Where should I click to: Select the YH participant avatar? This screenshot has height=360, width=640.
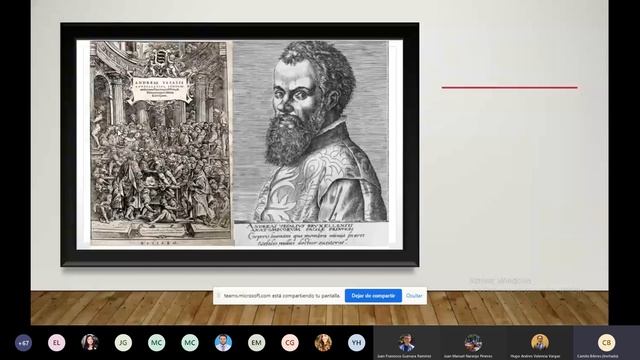pyautogui.click(x=356, y=343)
